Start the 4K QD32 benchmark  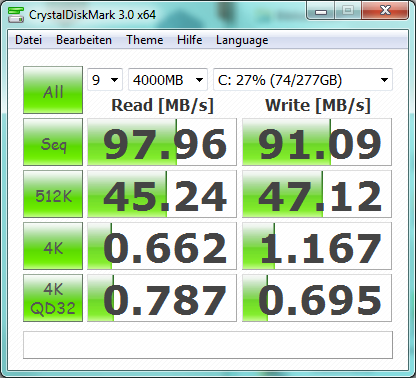(53, 298)
